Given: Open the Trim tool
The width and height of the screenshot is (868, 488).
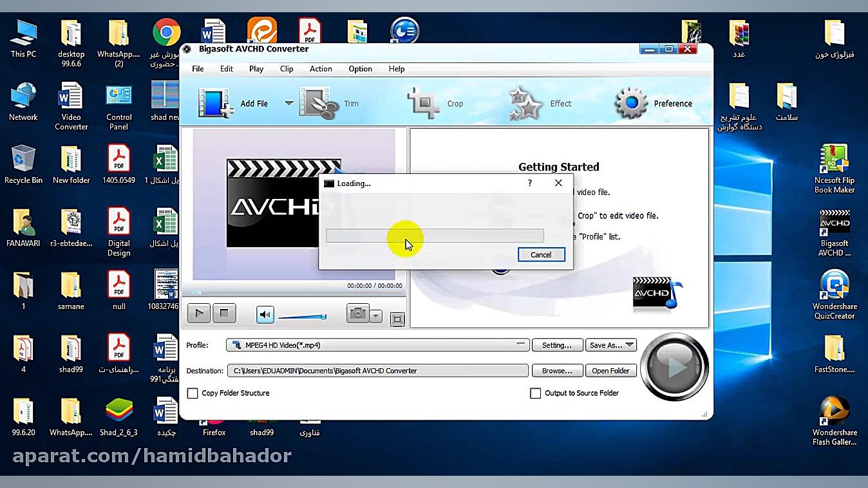Looking at the screenshot, I should click(319, 104).
